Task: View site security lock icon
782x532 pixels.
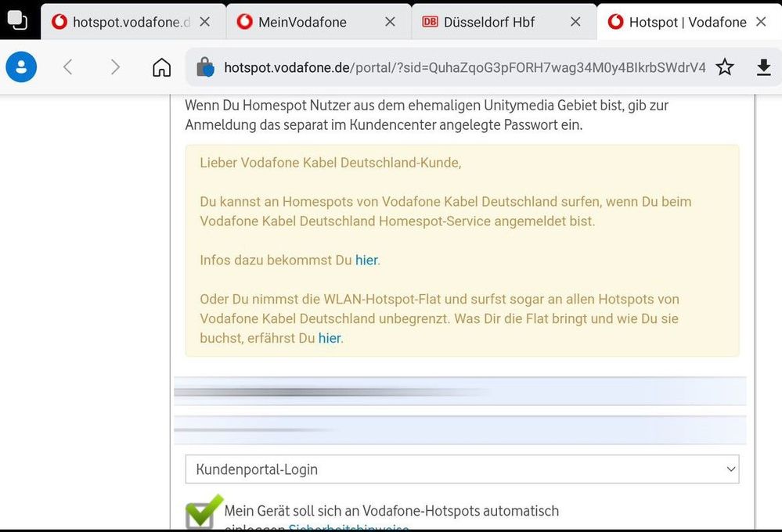Action: click(205, 66)
